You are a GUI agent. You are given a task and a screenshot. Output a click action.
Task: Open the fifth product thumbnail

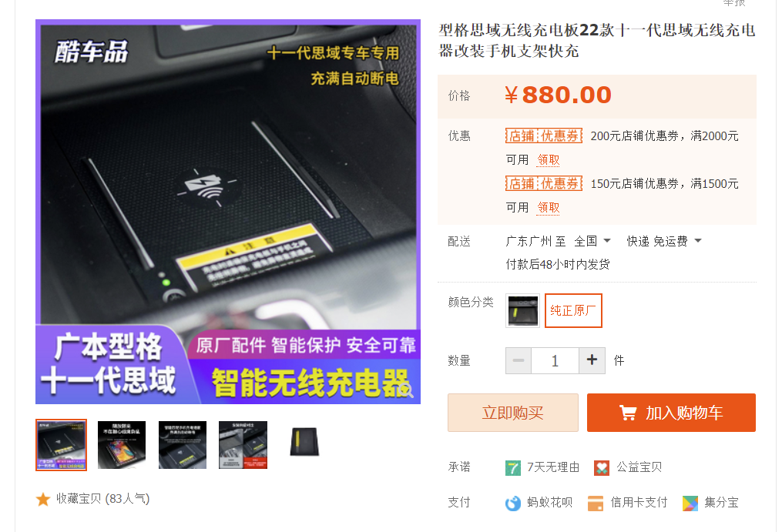[304, 442]
